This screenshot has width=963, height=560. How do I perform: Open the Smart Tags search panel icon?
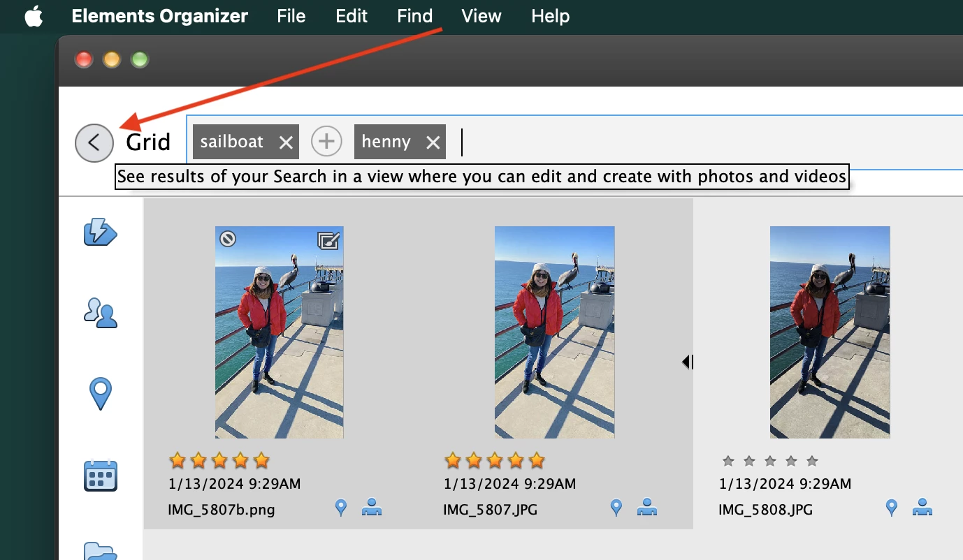100,233
